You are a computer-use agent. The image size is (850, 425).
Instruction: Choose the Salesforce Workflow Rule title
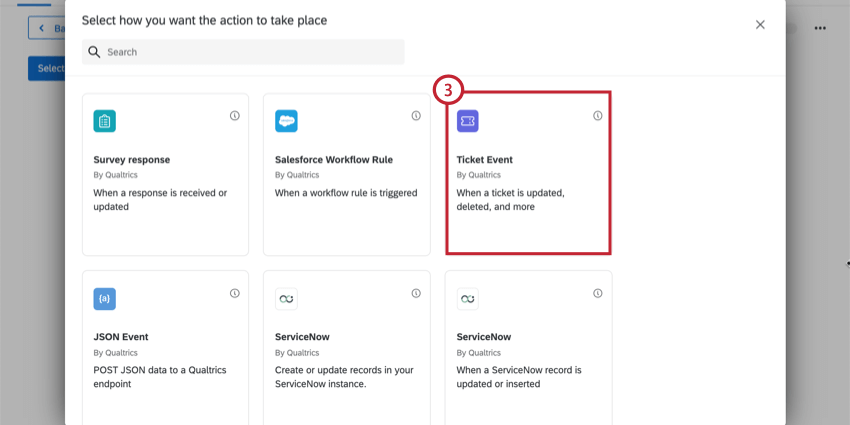(x=334, y=160)
